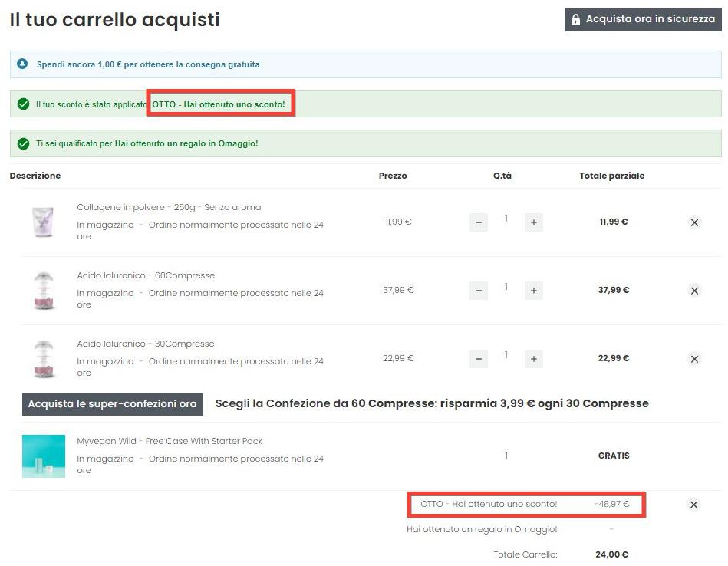
Task: Open Myvegan Wild Free Case product link
Action: (x=170, y=441)
